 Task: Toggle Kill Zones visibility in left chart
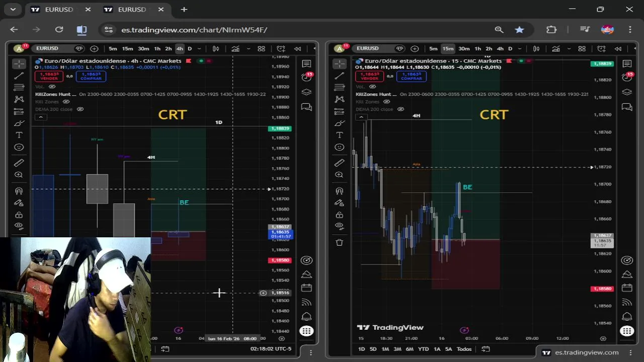(66, 102)
